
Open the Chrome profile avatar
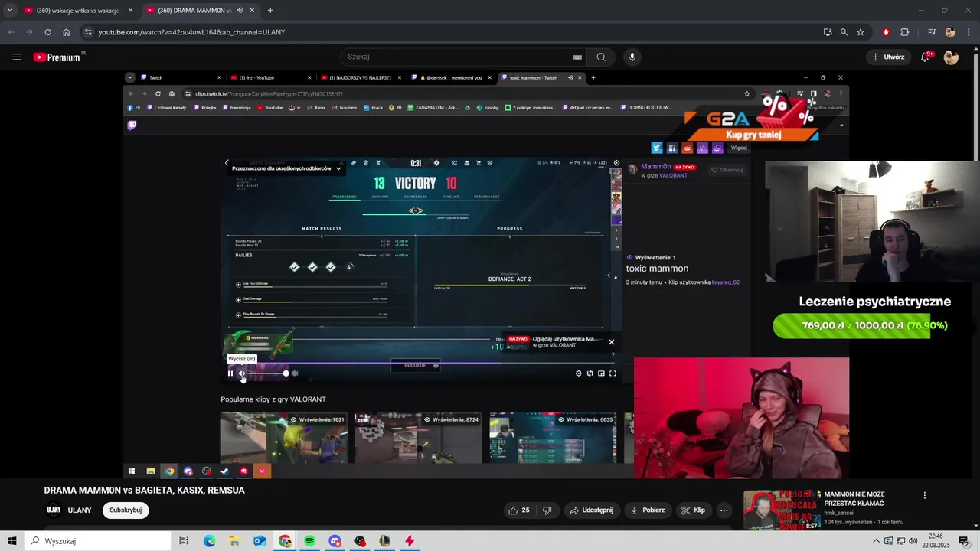(x=950, y=32)
